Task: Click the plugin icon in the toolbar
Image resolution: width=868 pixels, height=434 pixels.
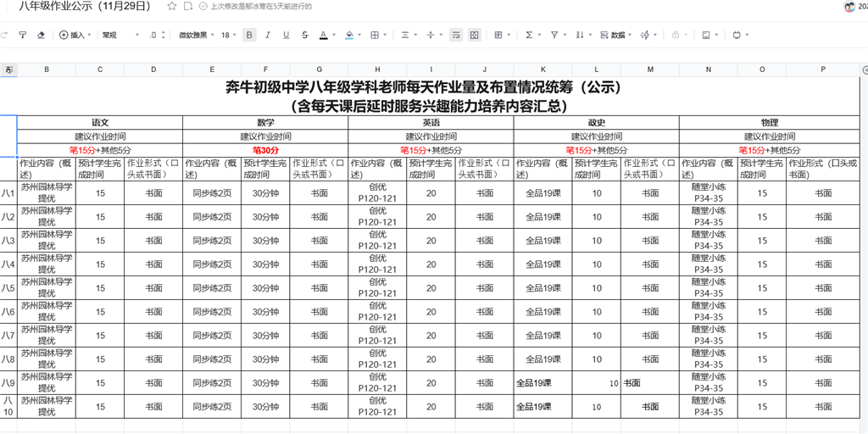Action: coord(737,35)
